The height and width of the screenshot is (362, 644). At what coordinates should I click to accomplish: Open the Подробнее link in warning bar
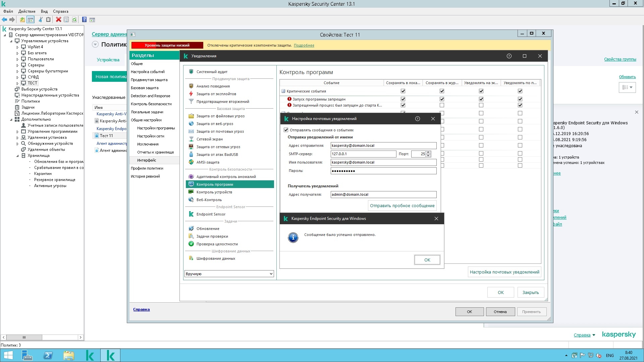pos(304,45)
